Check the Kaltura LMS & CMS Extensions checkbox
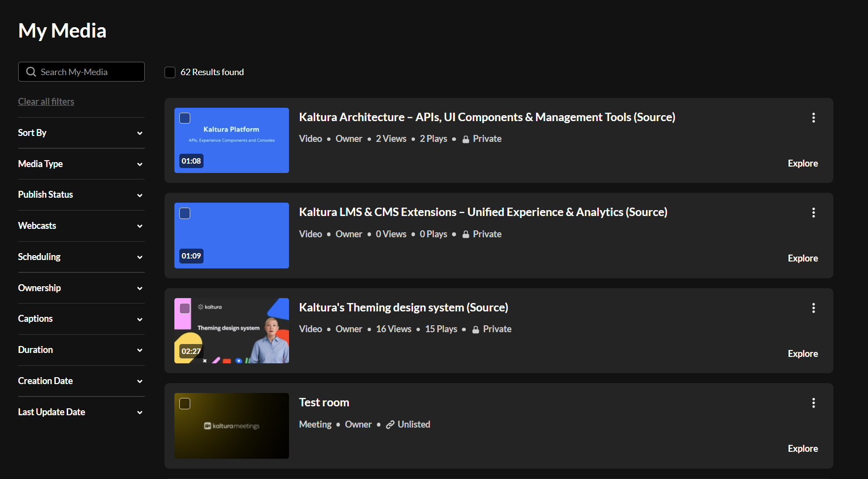The height and width of the screenshot is (479, 868). click(x=185, y=213)
